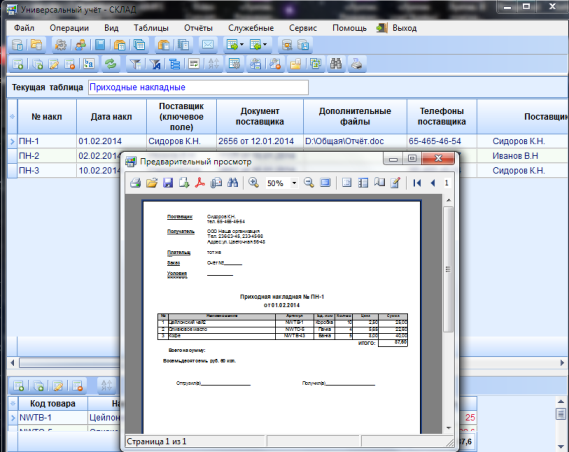Click the envelope mail icon

(x=208, y=45)
